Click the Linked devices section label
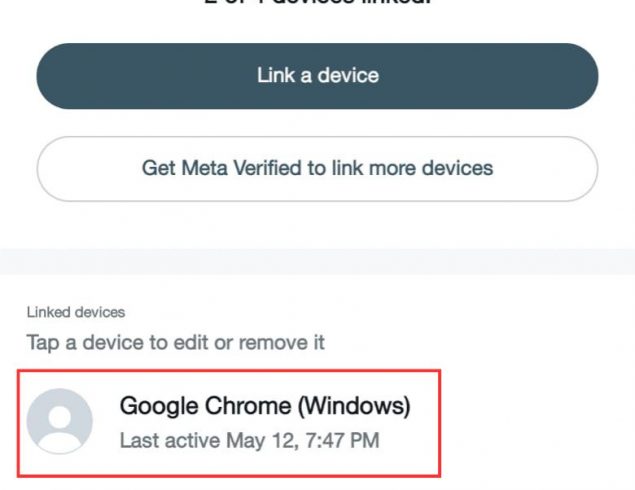 click(x=76, y=312)
